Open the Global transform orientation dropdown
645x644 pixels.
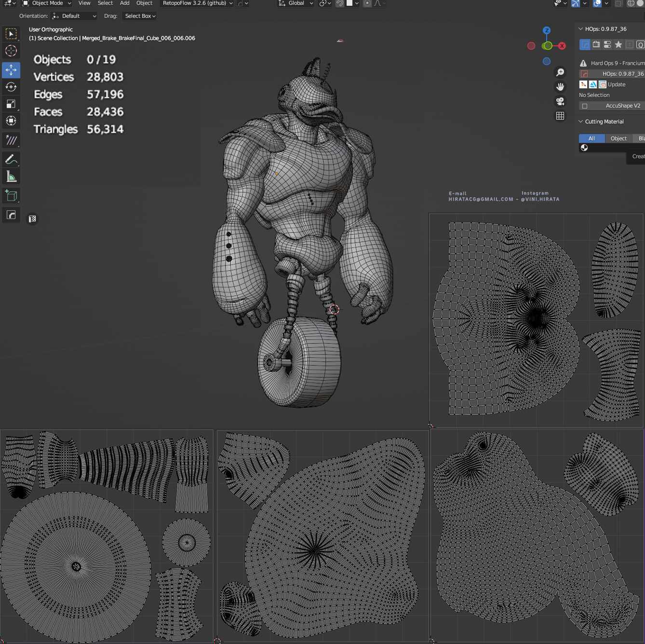296,3
